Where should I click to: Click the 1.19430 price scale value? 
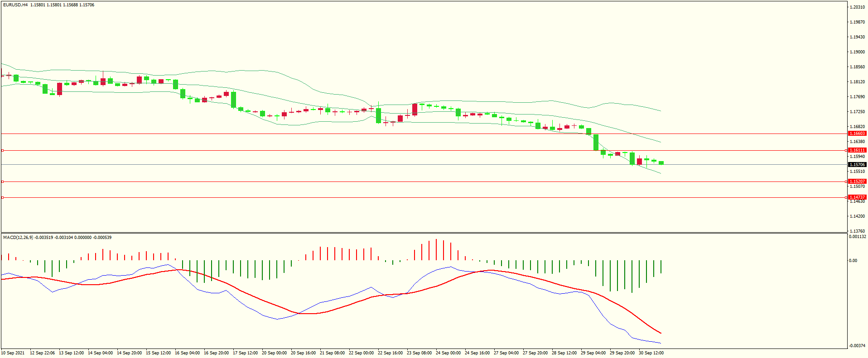(858, 37)
